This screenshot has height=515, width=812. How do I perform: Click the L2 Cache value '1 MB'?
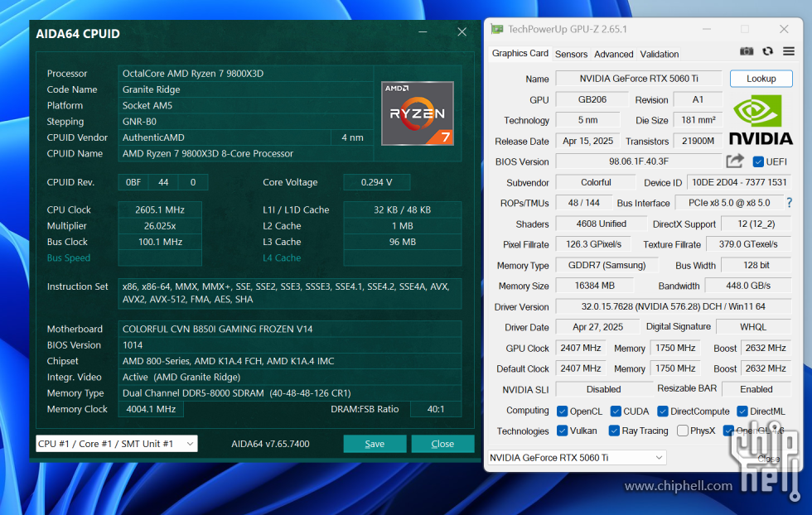[x=403, y=226]
